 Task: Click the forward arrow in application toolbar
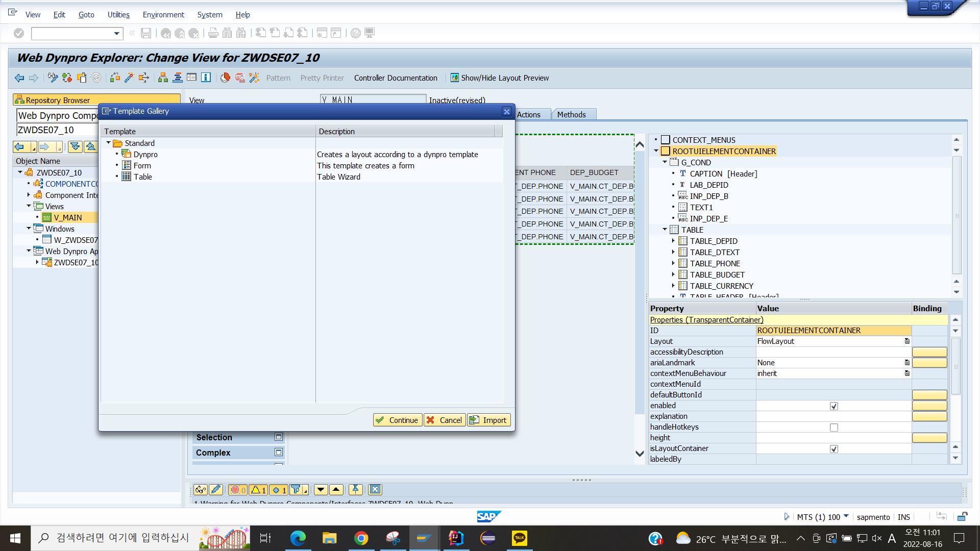click(x=34, y=78)
